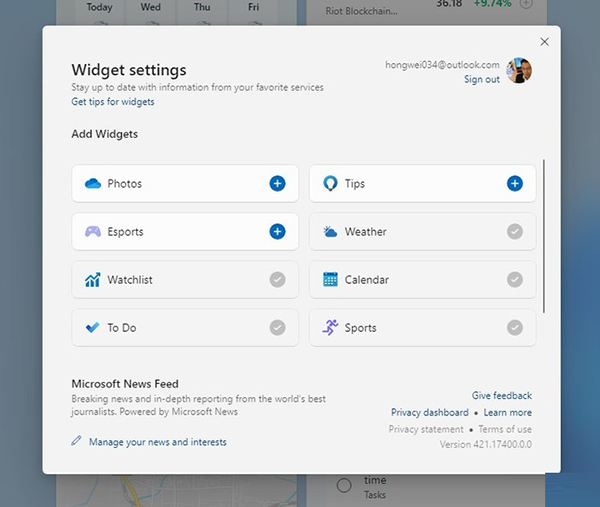The height and width of the screenshot is (507, 600).
Task: Click the widget list scrollbar
Action: 544,235
